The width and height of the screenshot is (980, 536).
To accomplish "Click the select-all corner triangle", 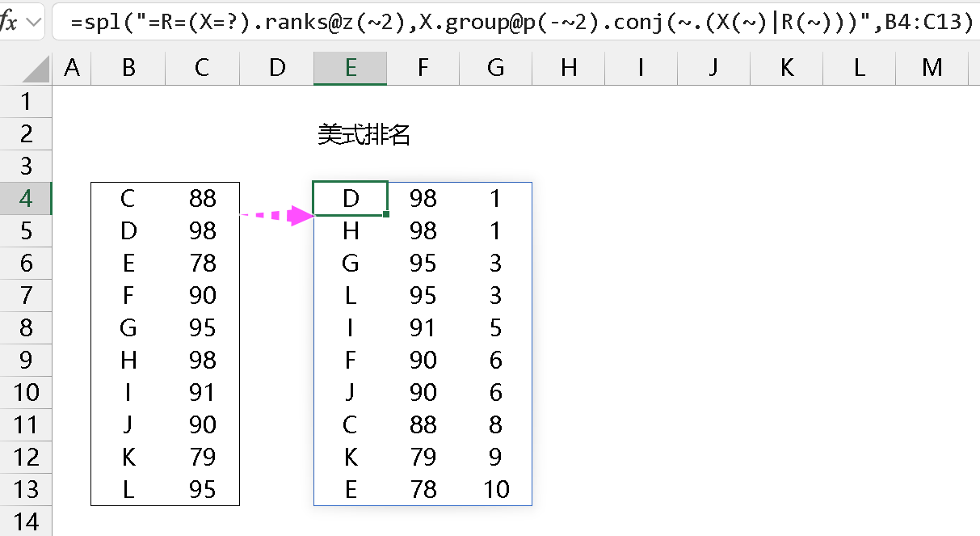I will [x=36, y=69].
